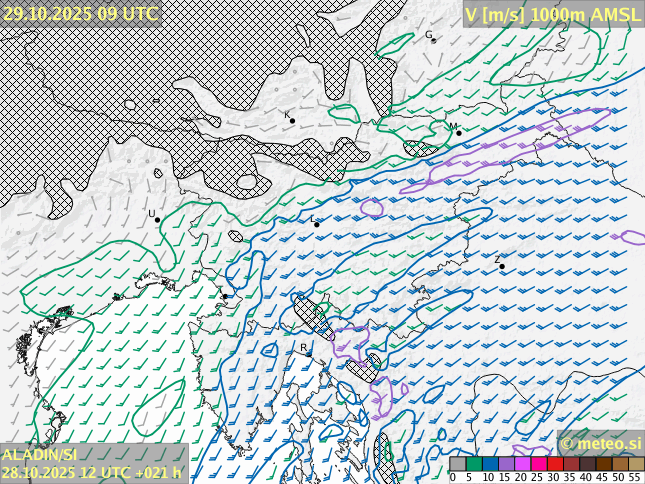
Task: Click the meteo.si copyright watermark
Action: click(x=600, y=443)
